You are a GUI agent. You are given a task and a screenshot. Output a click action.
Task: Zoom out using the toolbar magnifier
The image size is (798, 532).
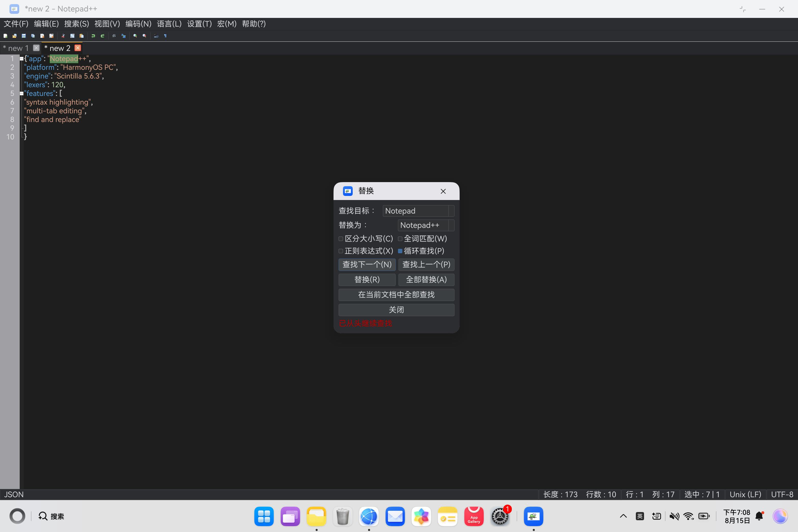tap(145, 36)
